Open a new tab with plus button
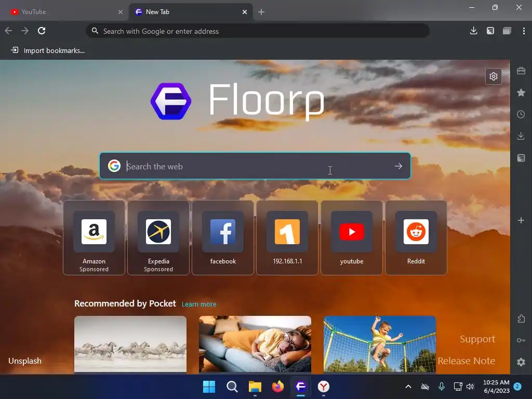Image resolution: width=532 pixels, height=399 pixels. pos(261,12)
